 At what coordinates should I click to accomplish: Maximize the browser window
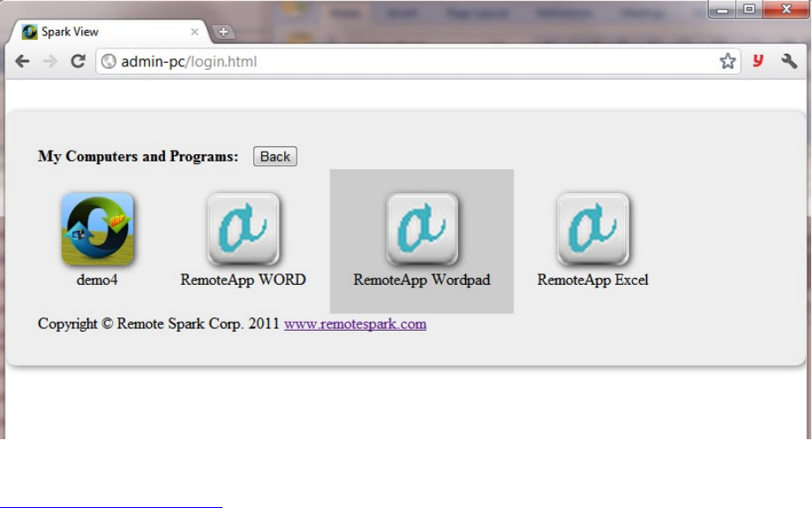(x=749, y=10)
